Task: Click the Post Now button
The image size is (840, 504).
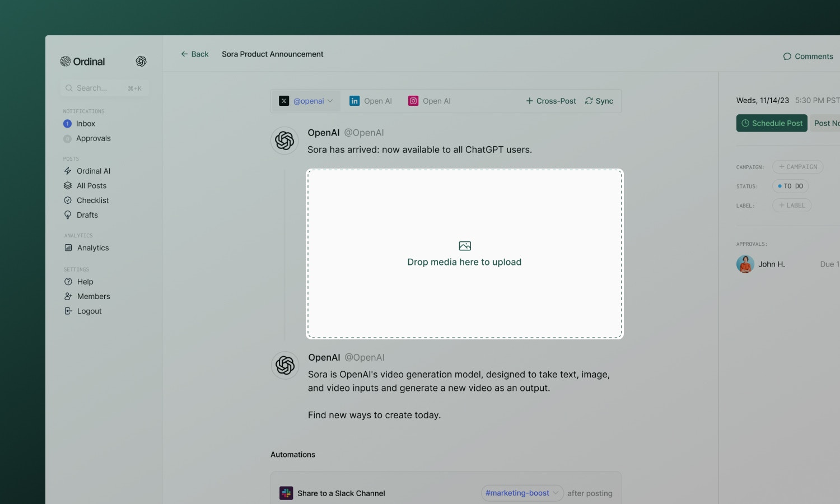Action: [x=826, y=123]
